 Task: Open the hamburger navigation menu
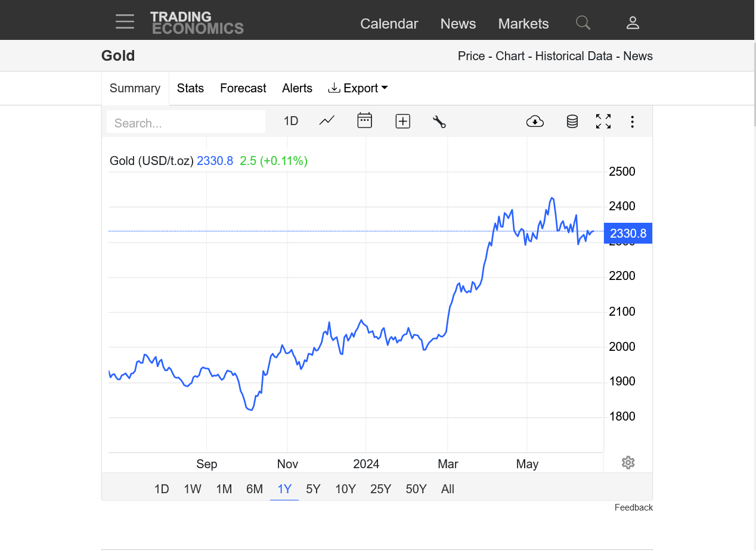click(x=125, y=22)
